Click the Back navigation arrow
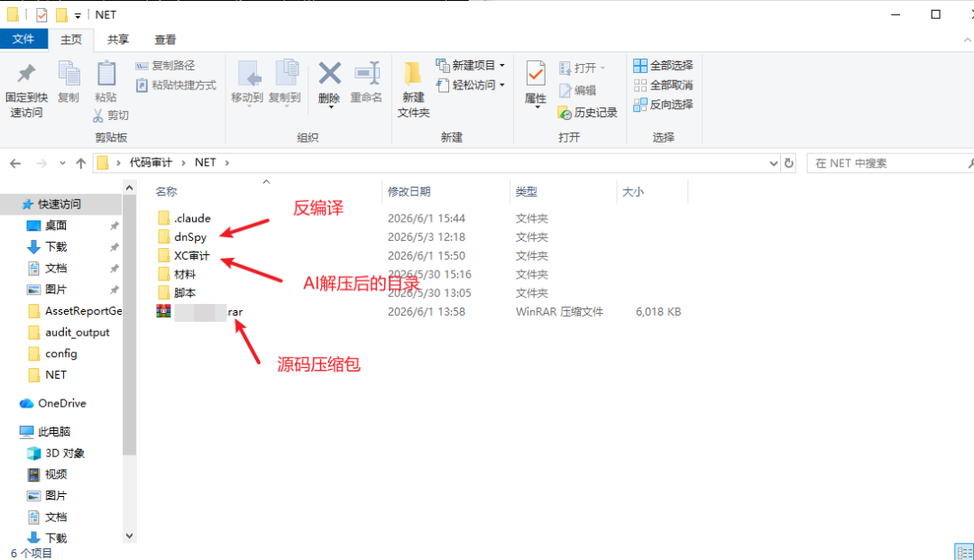Image resolution: width=974 pixels, height=560 pixels. click(x=15, y=163)
